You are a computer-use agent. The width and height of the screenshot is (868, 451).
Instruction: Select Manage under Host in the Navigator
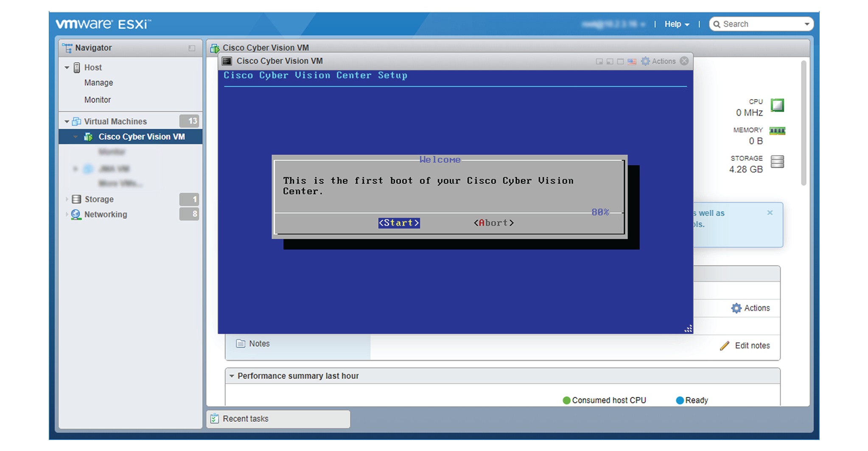pos(98,82)
